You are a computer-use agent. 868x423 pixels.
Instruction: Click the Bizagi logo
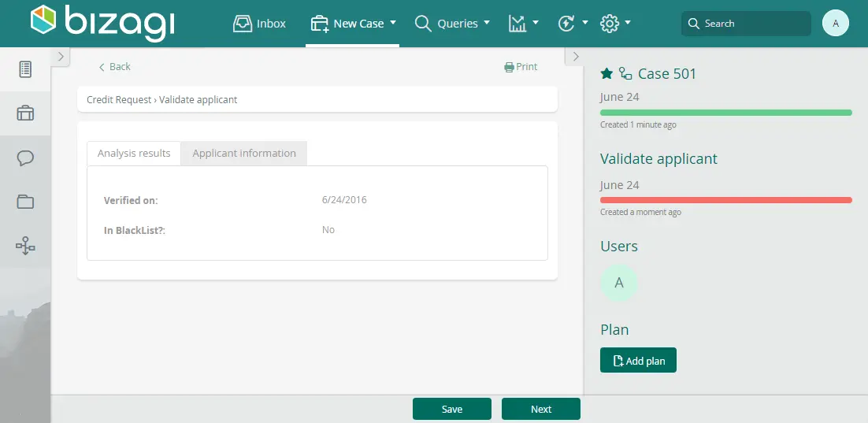pyautogui.click(x=103, y=23)
